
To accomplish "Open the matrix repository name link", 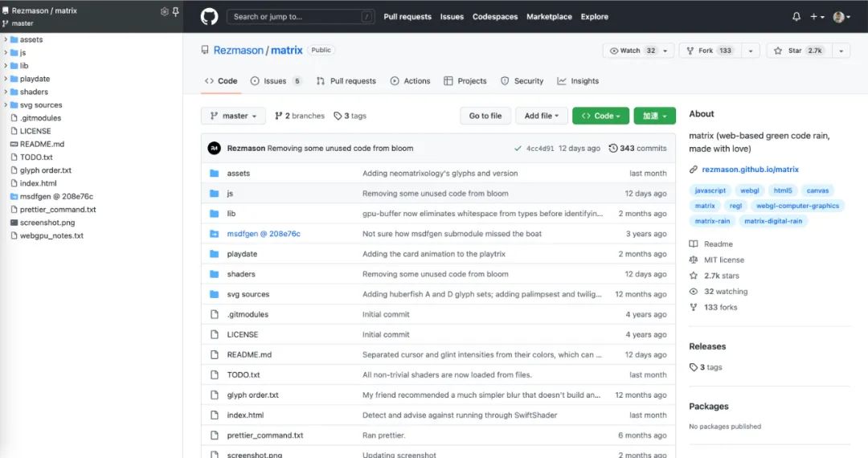I will 287,51.
